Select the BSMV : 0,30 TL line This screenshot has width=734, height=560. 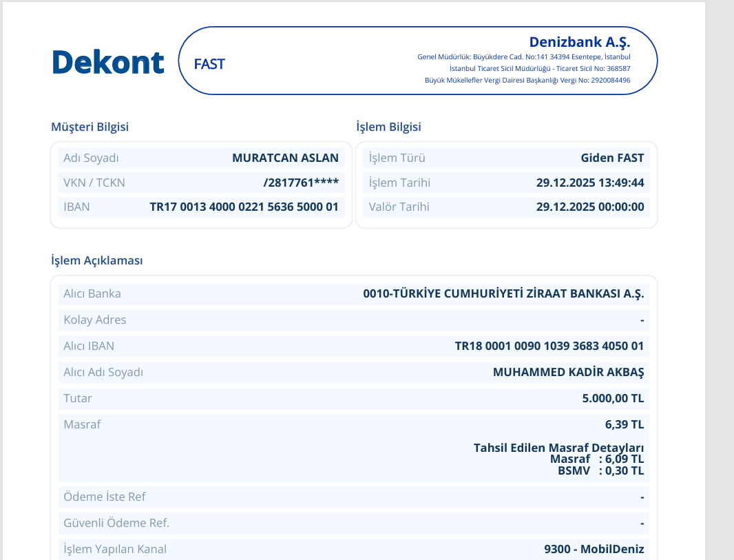click(x=600, y=470)
